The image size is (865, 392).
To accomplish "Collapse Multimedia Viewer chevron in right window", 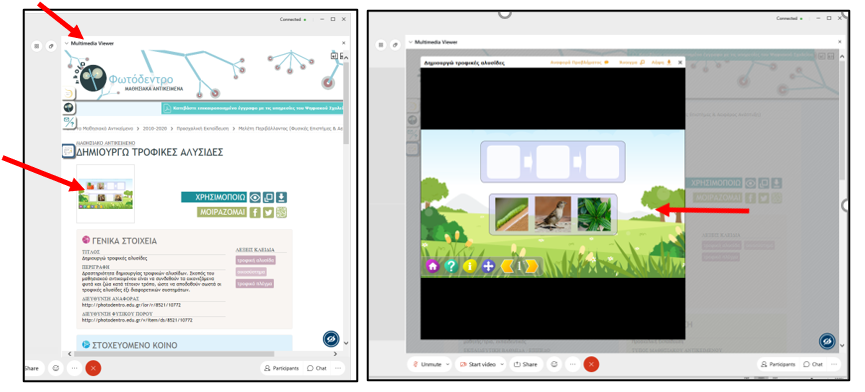I will tap(410, 42).
